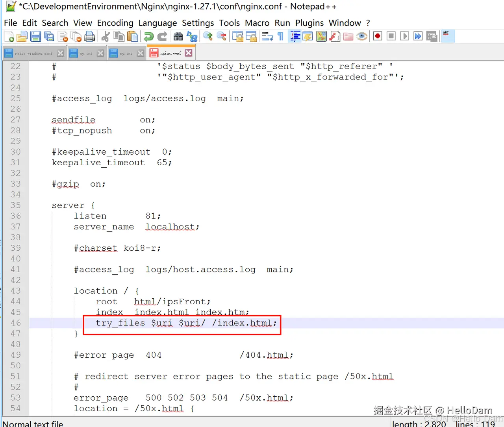Close the redis.windows.conf tab

(60, 53)
